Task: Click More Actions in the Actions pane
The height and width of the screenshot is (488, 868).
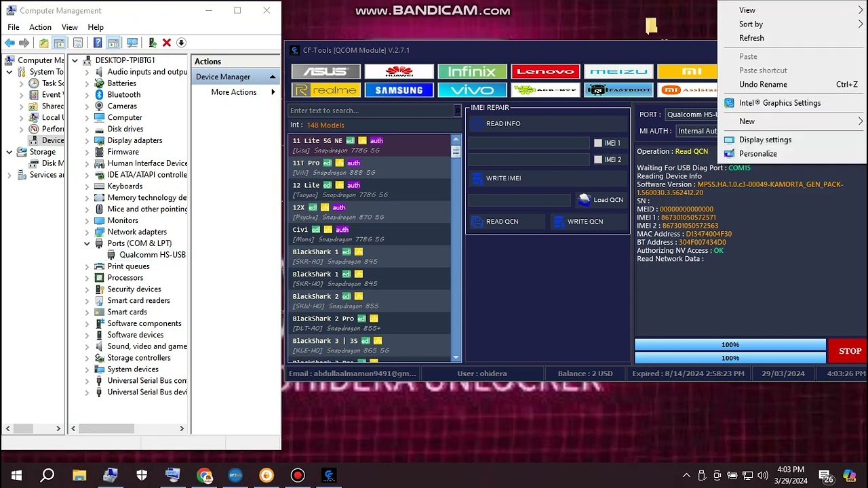Action: (234, 92)
